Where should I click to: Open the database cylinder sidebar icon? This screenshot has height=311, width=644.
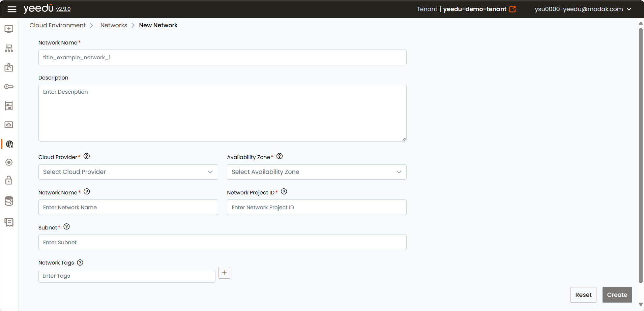click(x=9, y=201)
